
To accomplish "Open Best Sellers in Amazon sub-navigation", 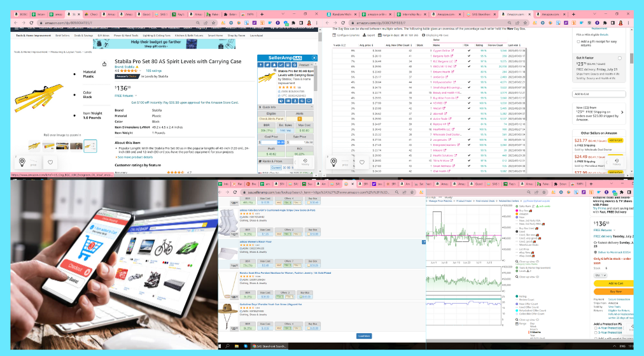I will 62,36.
